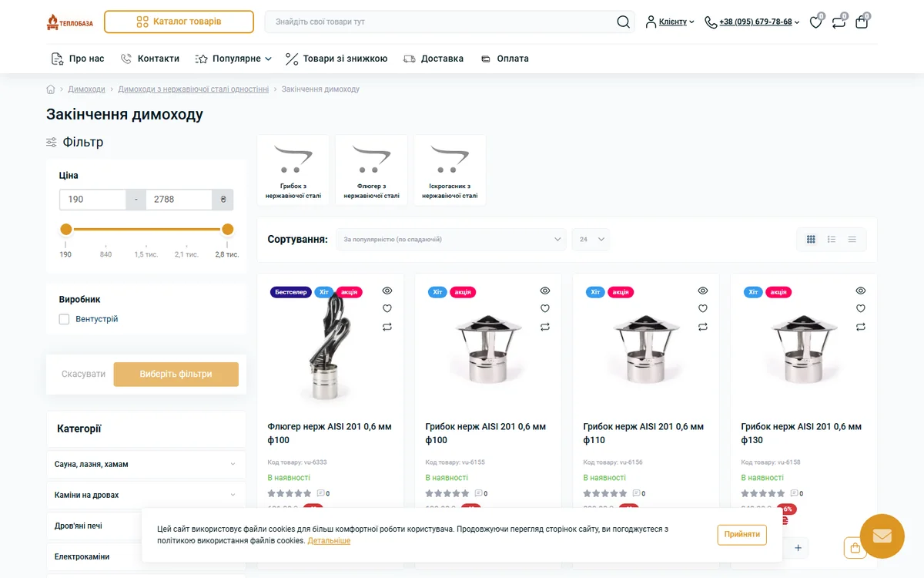Quick view Грибок нерж ф100 eye icon

[545, 291]
